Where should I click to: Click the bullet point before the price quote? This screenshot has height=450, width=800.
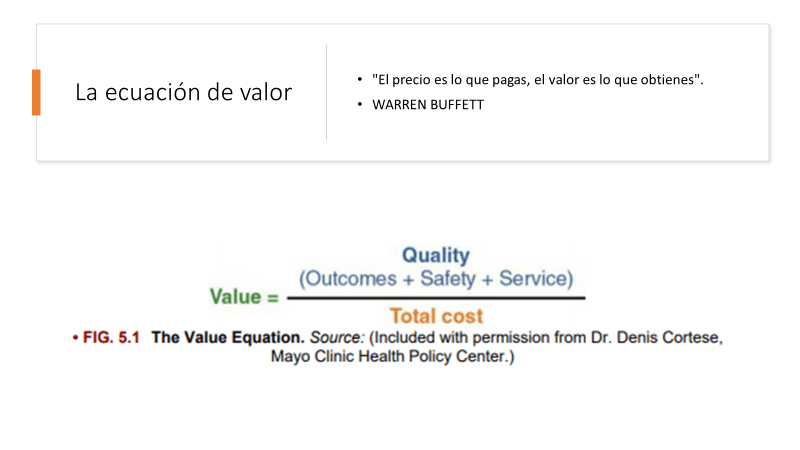(360, 79)
